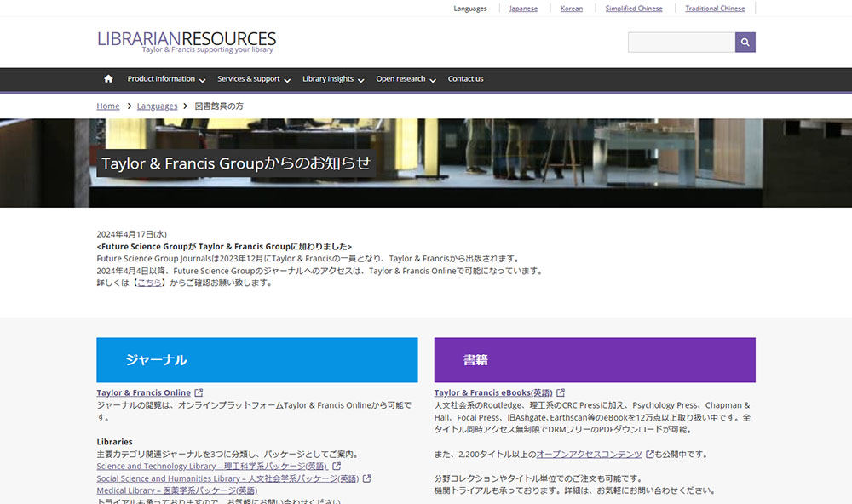
Task: Open the Languages breadcrumb link
Action: click(157, 106)
